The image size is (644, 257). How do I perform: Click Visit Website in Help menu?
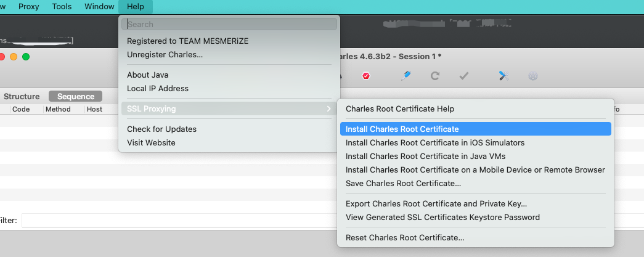[x=151, y=143]
